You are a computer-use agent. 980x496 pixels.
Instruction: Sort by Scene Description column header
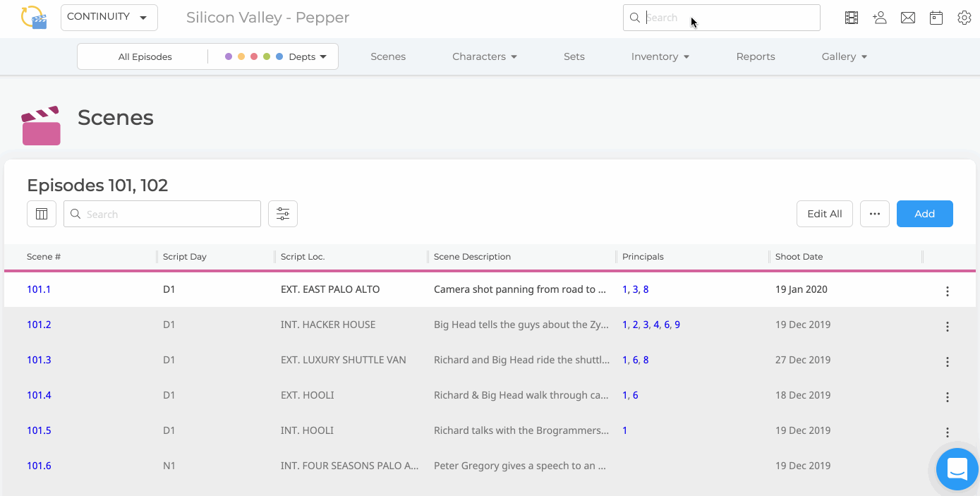pyautogui.click(x=472, y=257)
